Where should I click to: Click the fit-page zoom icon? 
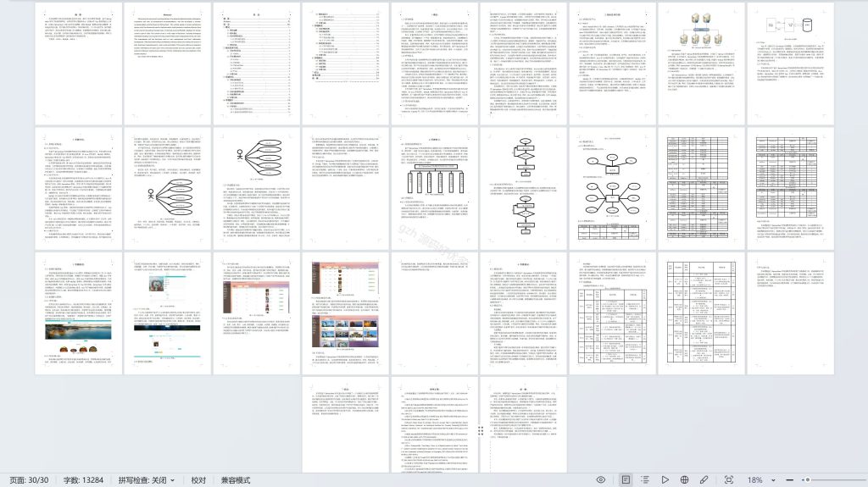[x=729, y=480]
